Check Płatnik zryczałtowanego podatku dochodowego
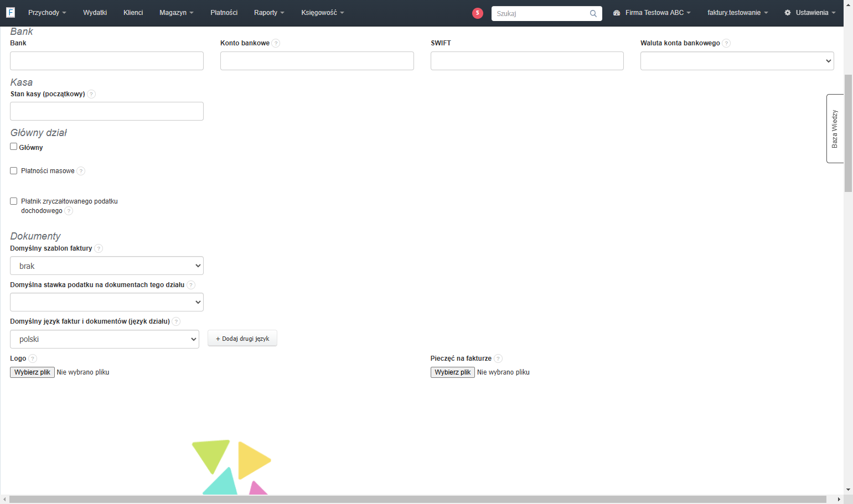853x504 pixels. click(x=14, y=201)
